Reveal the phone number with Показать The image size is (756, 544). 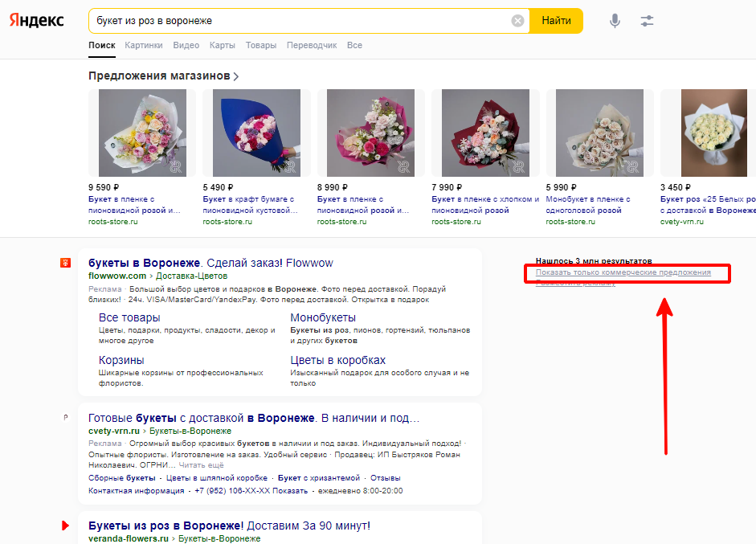point(290,490)
